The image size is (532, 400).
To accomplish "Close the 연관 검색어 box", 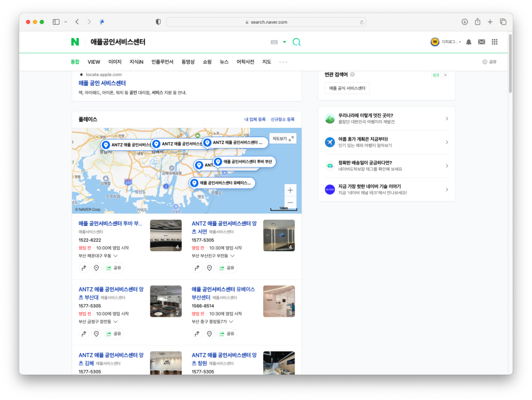I will [x=445, y=75].
